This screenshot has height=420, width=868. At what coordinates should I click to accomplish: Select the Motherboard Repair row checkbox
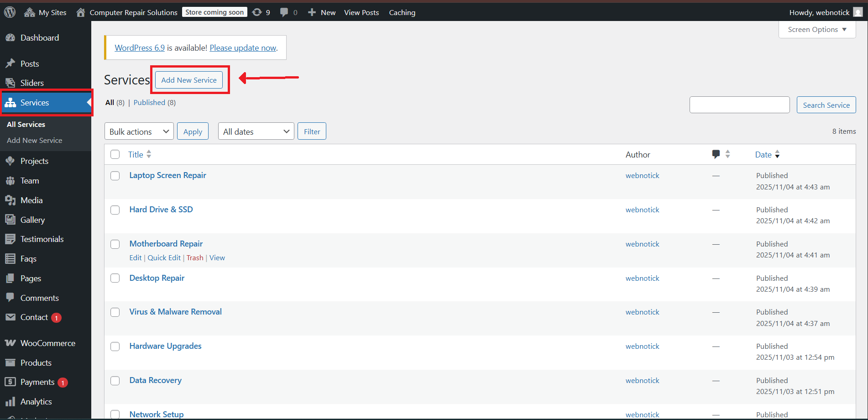(115, 244)
